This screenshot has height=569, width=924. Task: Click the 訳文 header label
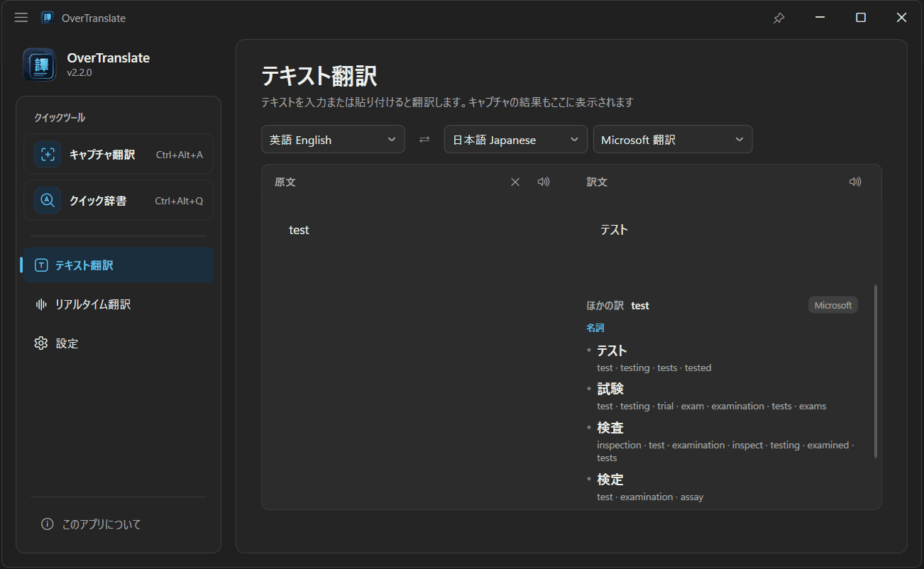pyautogui.click(x=597, y=182)
